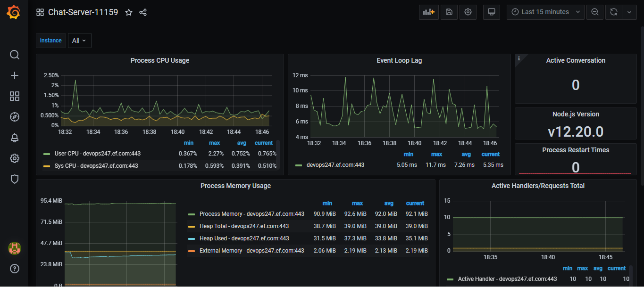Click the zoom out time range button
644x287 pixels.
(595, 12)
